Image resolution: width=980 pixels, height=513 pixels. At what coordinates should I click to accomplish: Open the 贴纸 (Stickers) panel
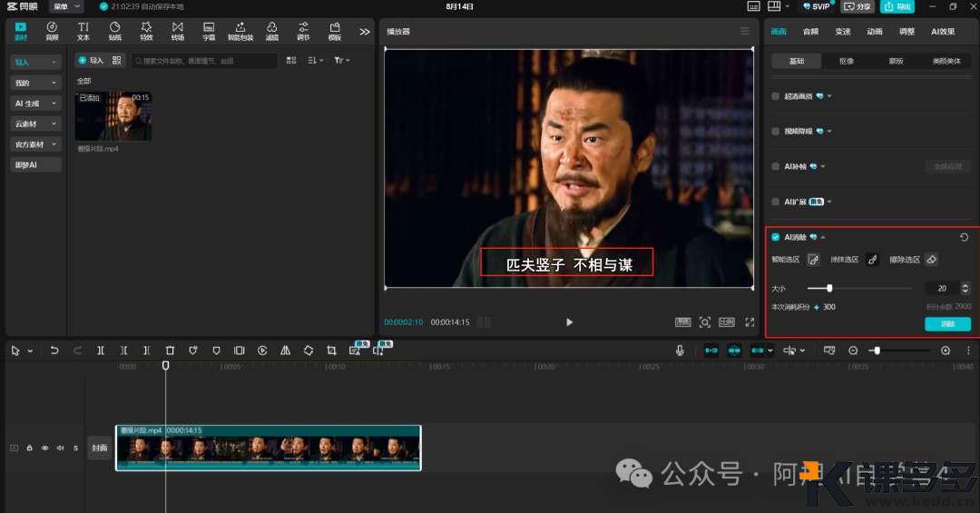[x=115, y=32]
